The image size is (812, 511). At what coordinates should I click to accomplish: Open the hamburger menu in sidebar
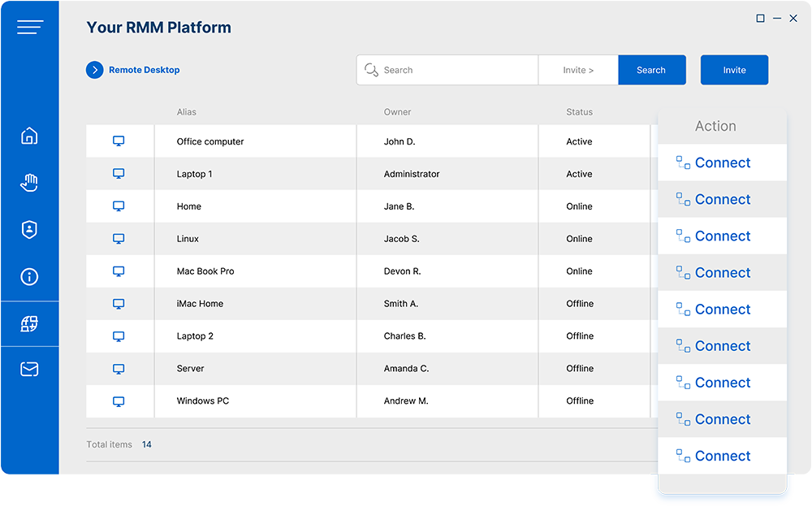pyautogui.click(x=30, y=27)
